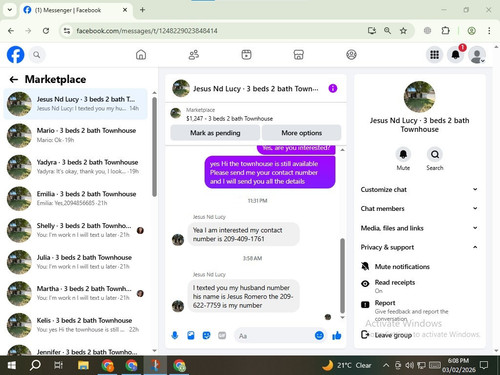The width and height of the screenshot is (500, 375).
Task: Click Mark as pending button
Action: coord(215,133)
